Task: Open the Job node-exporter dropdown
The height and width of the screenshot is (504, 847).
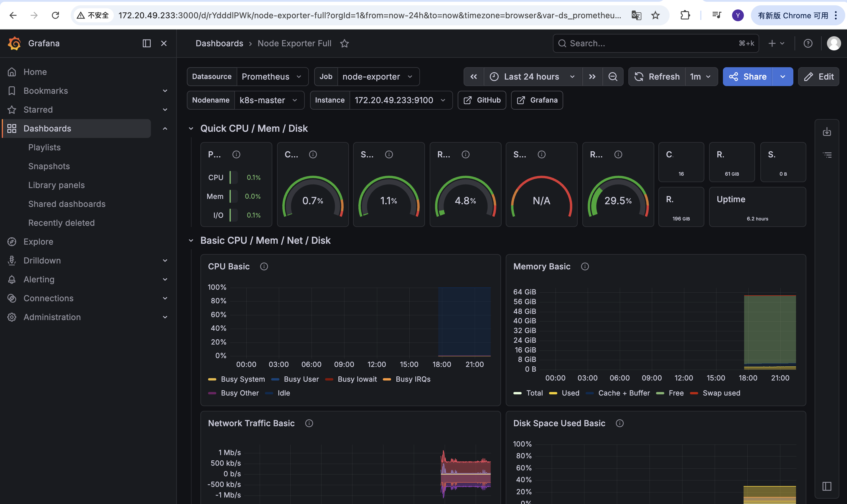Action: [x=378, y=76]
